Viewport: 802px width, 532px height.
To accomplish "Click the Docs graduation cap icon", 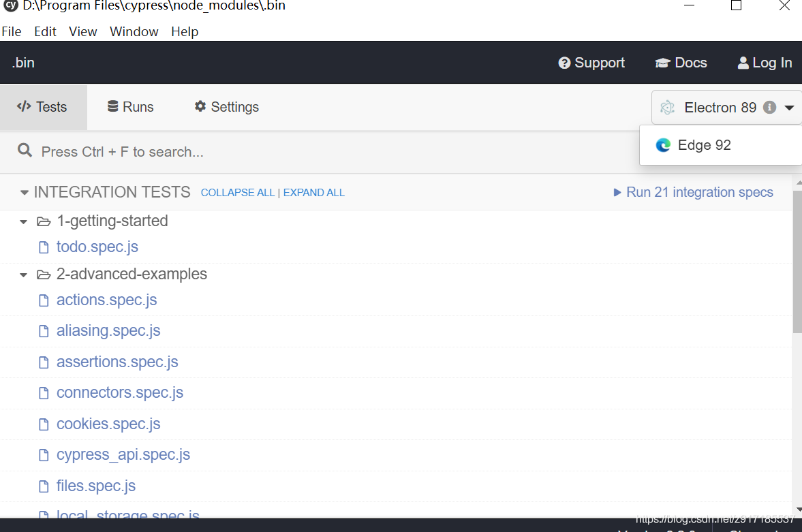I will (x=662, y=63).
